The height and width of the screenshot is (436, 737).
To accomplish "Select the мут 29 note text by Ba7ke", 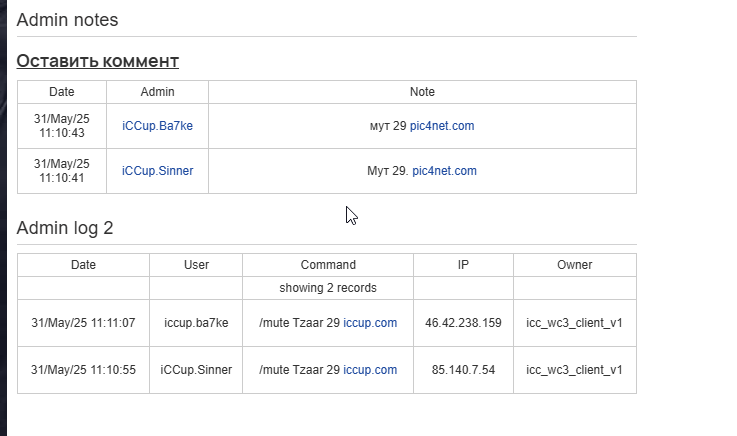I will tap(388, 126).
